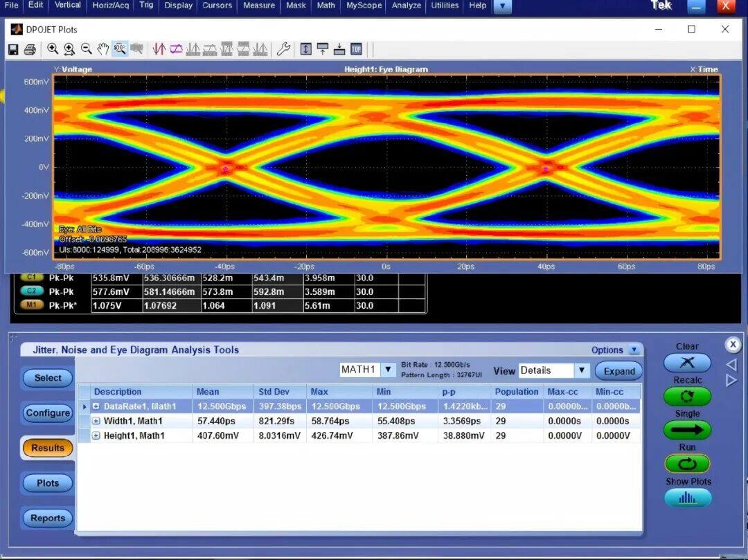Click the upper left-pointing triangle arrow
748x560 pixels.
coord(732,365)
